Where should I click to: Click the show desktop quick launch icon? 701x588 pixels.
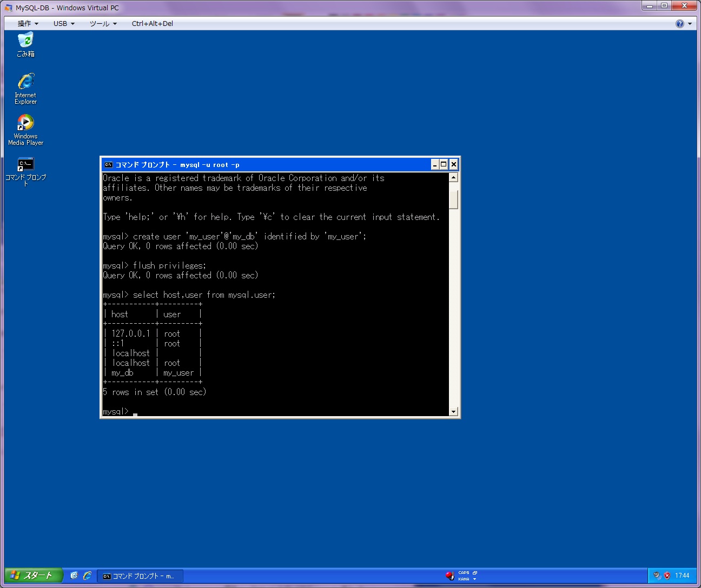(74, 576)
